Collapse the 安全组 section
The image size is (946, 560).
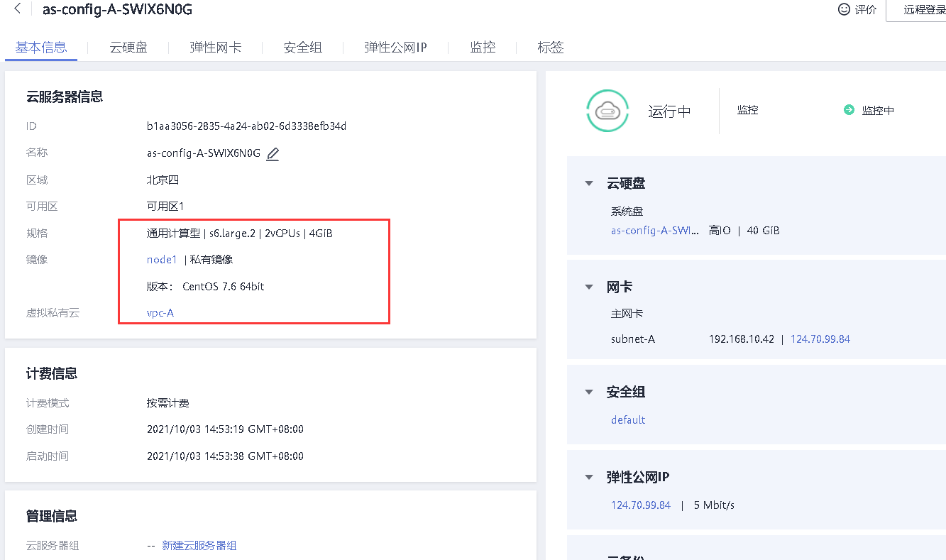(588, 392)
